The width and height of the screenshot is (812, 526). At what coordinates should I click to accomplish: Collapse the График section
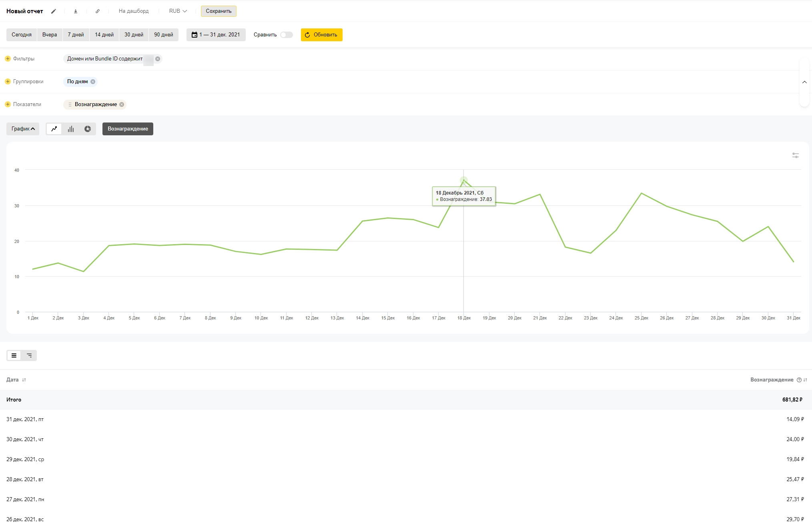click(x=23, y=129)
